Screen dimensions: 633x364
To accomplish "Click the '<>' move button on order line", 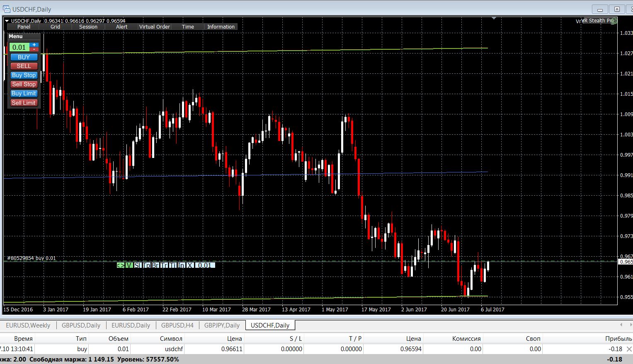I will click(x=121, y=265).
